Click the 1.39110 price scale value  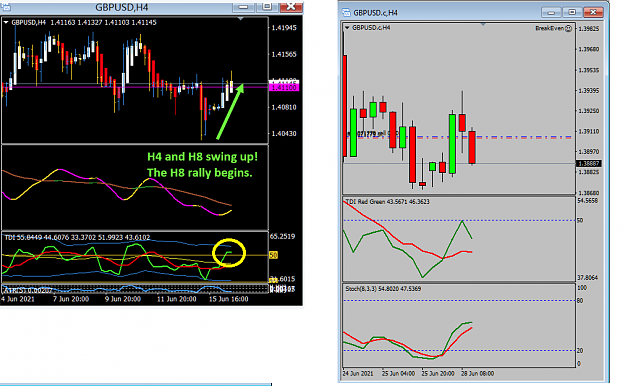[x=589, y=131]
